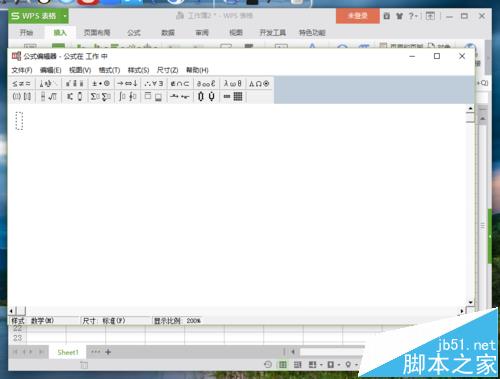Viewport: 500px width, 379px height.
Task: Open fraction and radical templates palette
Action: tap(48, 97)
